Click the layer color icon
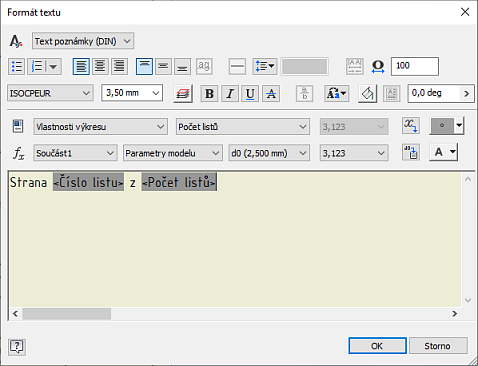This screenshot has height=366, width=478. [x=183, y=93]
